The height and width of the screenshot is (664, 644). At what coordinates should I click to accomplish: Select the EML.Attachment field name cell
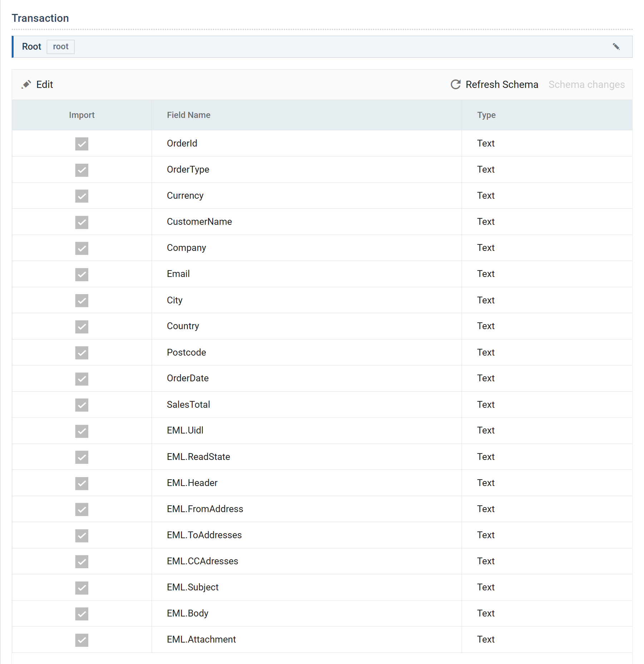click(x=307, y=639)
